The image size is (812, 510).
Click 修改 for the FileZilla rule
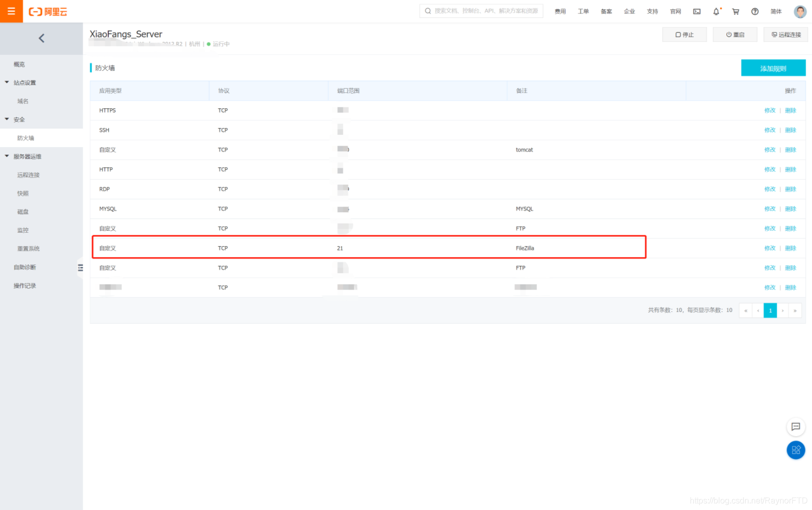(770, 248)
